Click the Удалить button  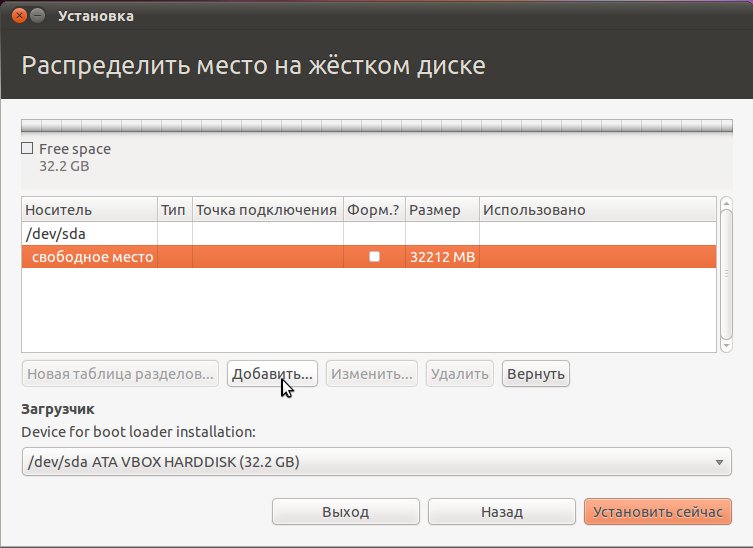pyautogui.click(x=460, y=374)
